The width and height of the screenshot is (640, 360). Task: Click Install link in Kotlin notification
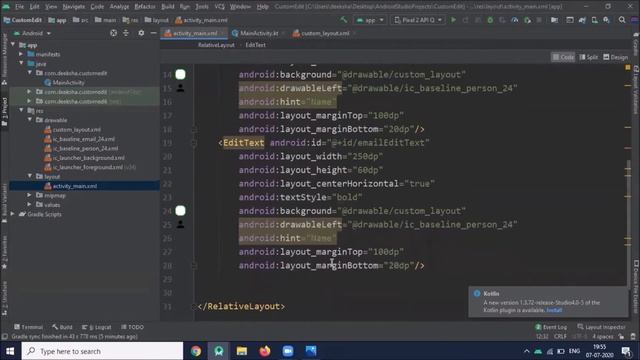pos(554,310)
